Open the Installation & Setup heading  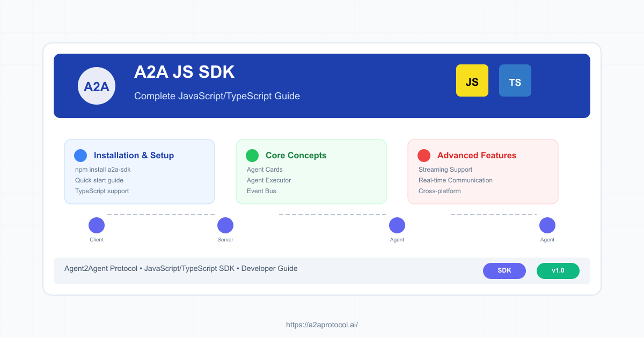(x=134, y=156)
